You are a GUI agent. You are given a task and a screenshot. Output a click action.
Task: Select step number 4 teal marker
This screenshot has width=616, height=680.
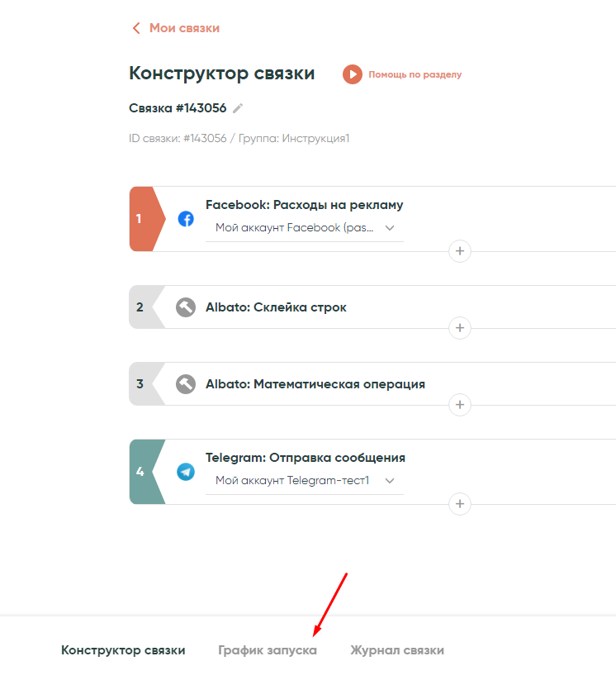point(141,472)
